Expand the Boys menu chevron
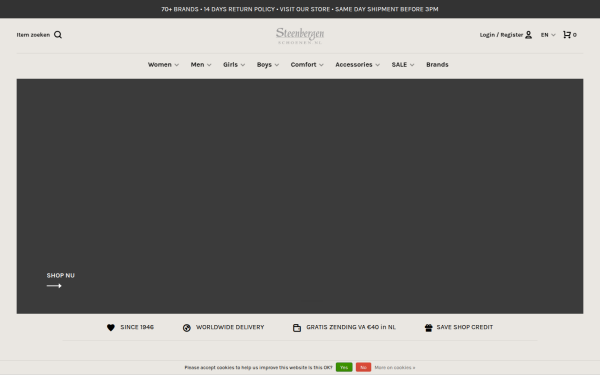Screen dimensions: 600x375 [277, 65]
